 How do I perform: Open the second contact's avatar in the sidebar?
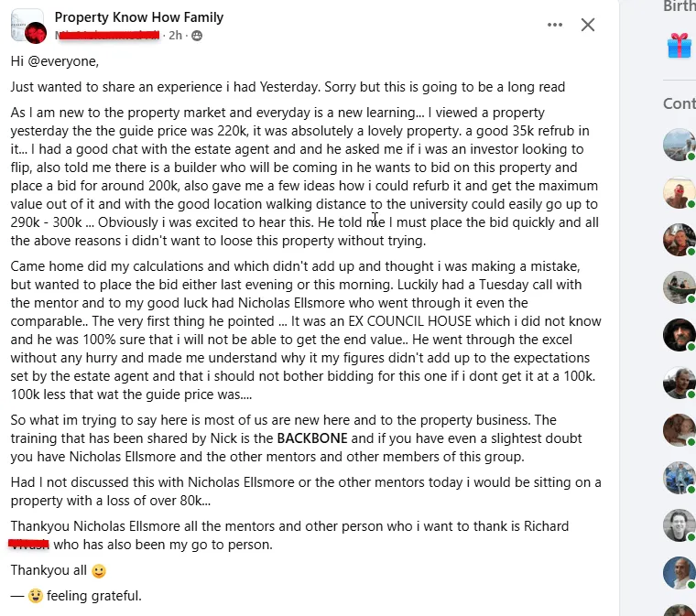tap(680, 192)
